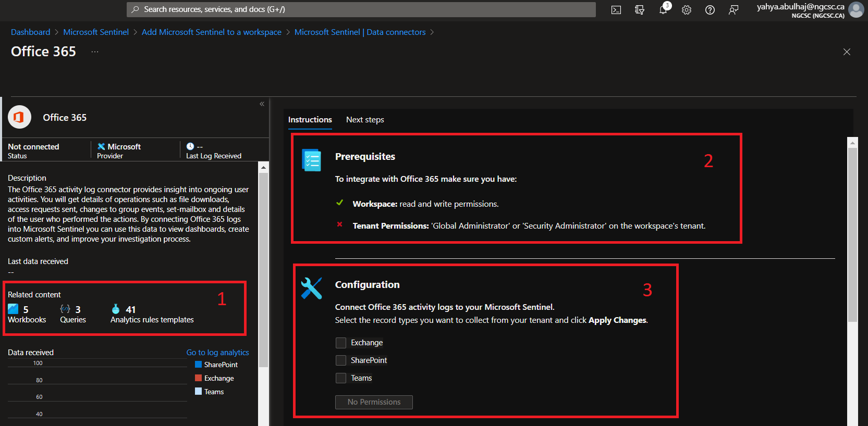The height and width of the screenshot is (426, 868).
Task: Click the green check beside Workspace
Action: (340, 203)
